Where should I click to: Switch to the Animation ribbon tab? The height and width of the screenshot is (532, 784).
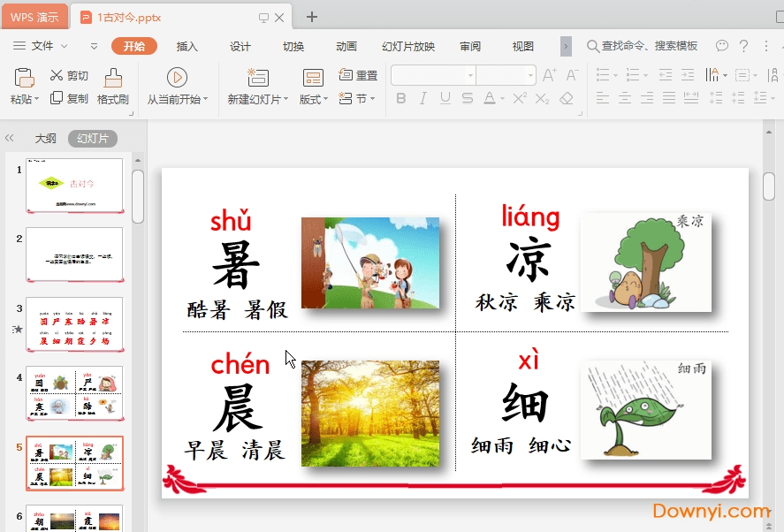[346, 47]
